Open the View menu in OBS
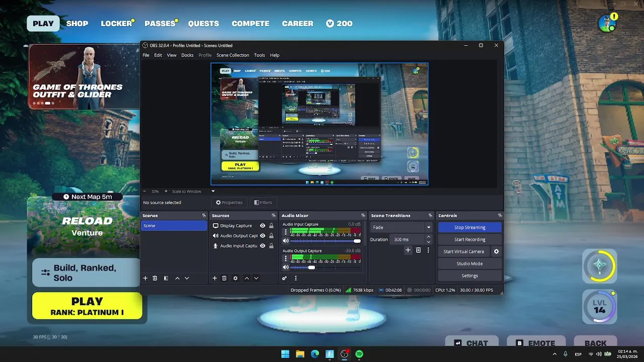644x362 pixels. pyautogui.click(x=172, y=55)
